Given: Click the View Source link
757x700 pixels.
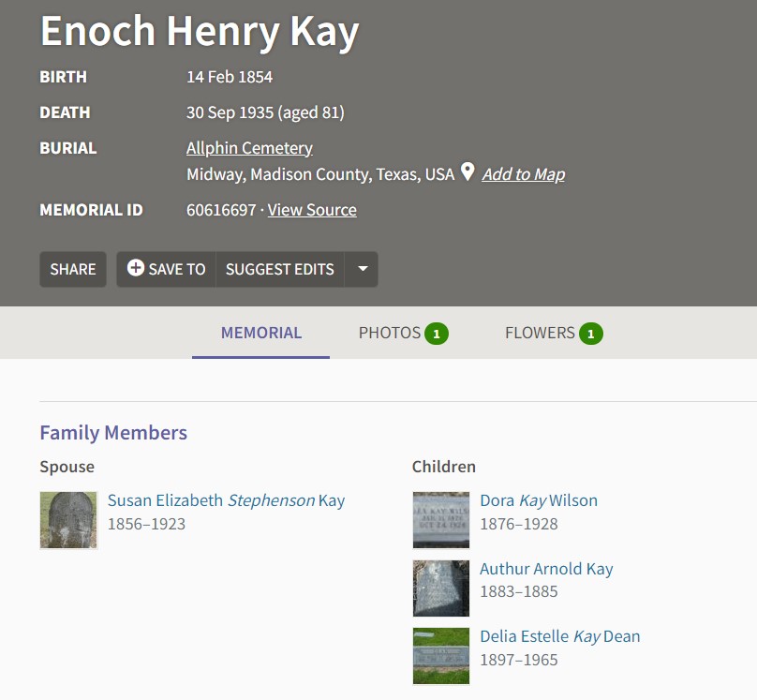Looking at the screenshot, I should (312, 210).
